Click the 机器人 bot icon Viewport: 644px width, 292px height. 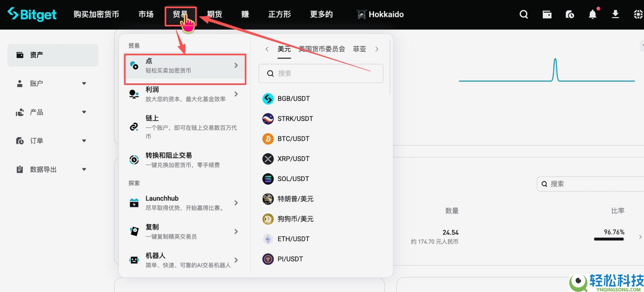pos(134,260)
